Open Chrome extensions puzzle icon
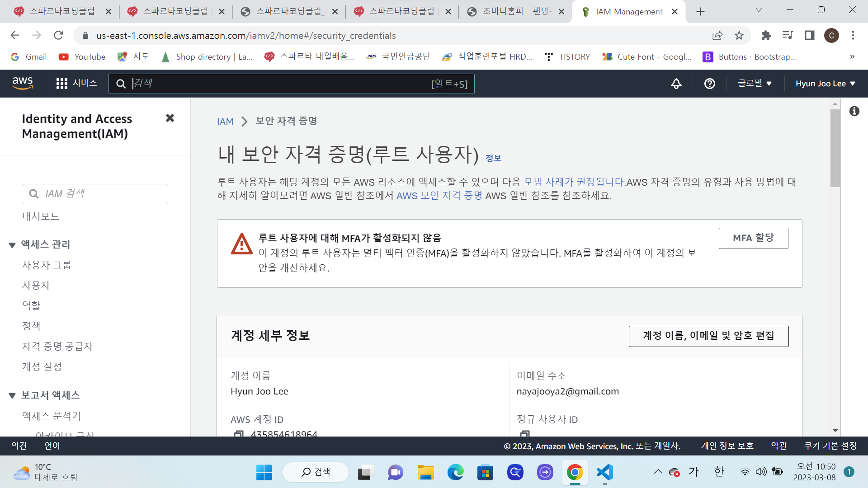The height and width of the screenshot is (488, 868). point(766,35)
